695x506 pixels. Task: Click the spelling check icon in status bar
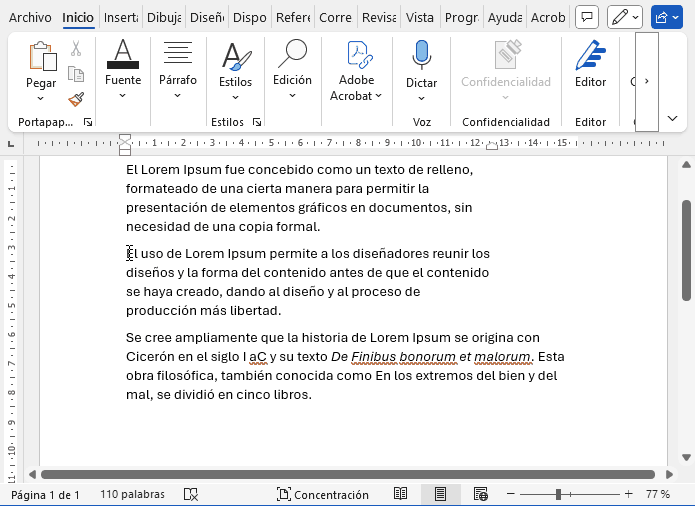(191, 494)
